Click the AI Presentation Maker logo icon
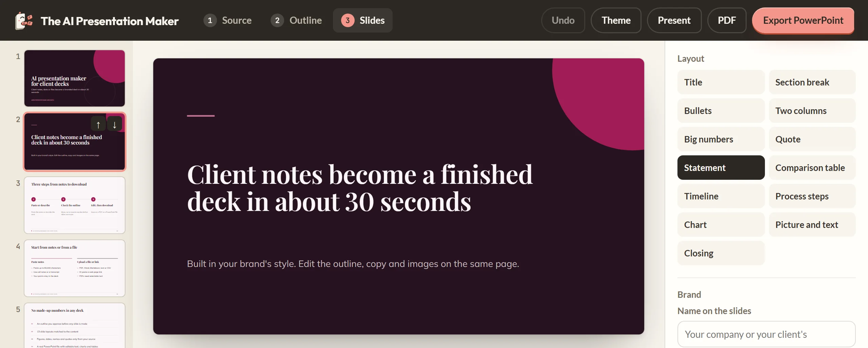868x348 pixels. tap(24, 21)
